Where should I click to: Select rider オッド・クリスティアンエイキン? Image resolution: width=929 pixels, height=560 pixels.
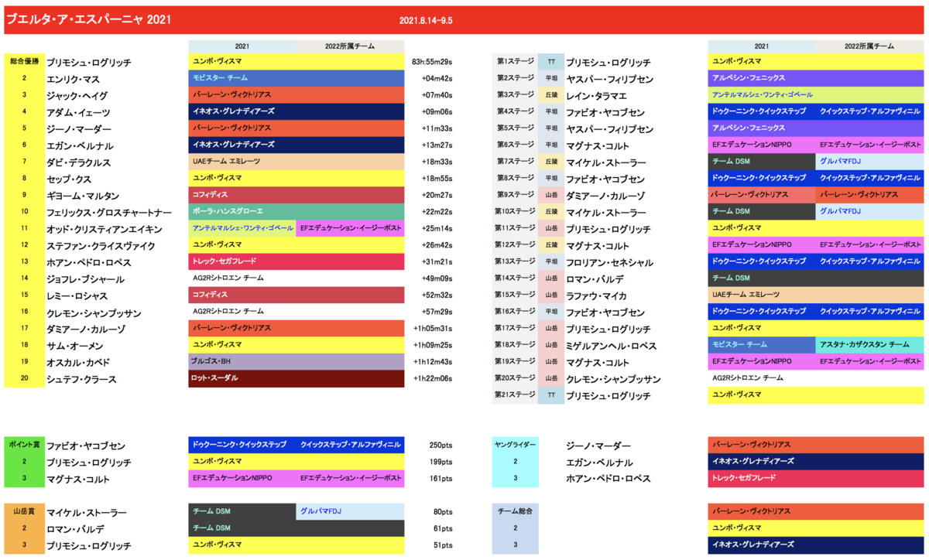pyautogui.click(x=104, y=230)
